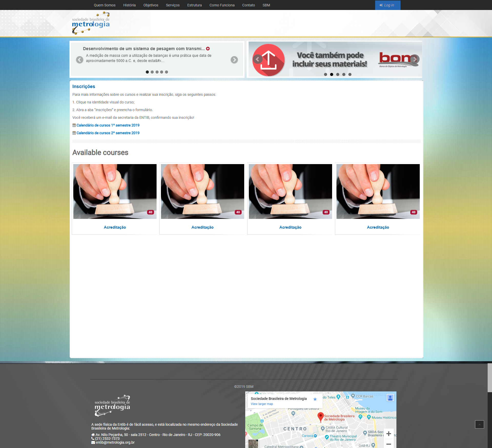
Task: Open the Serviços menu item
Action: click(x=173, y=5)
